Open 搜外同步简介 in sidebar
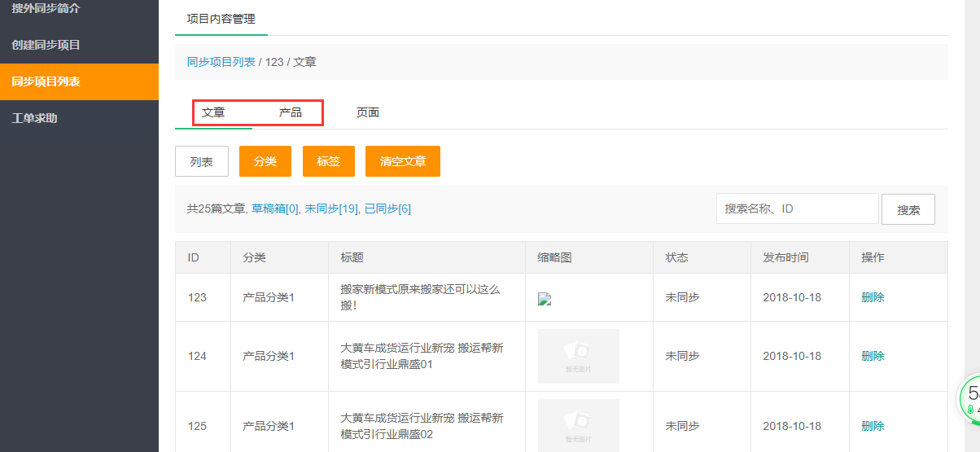The width and height of the screenshot is (980, 452). [46, 8]
